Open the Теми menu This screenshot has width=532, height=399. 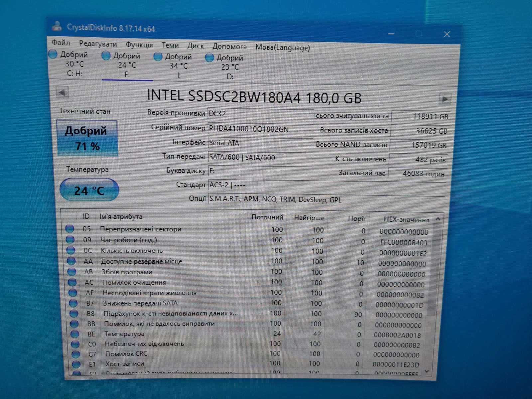[170, 45]
